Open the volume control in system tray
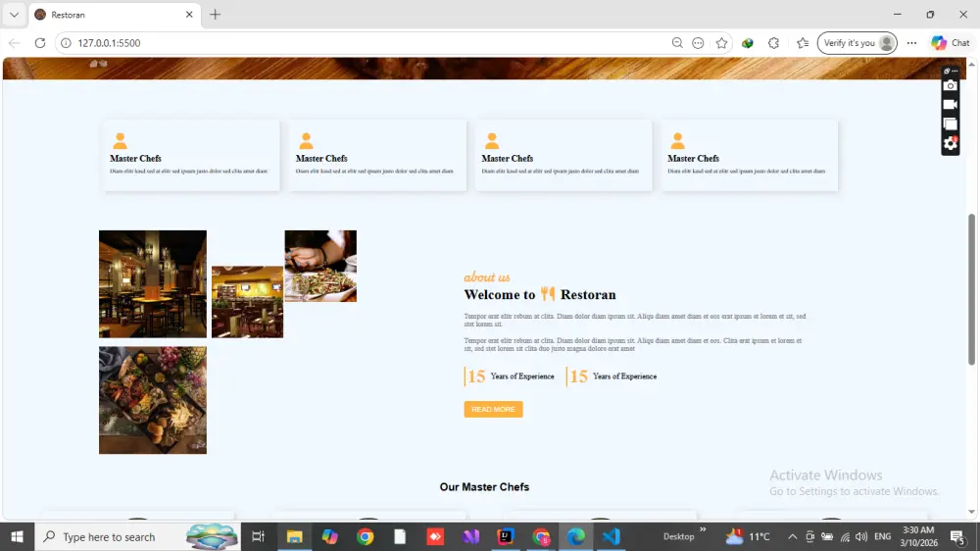 pyautogui.click(x=861, y=536)
